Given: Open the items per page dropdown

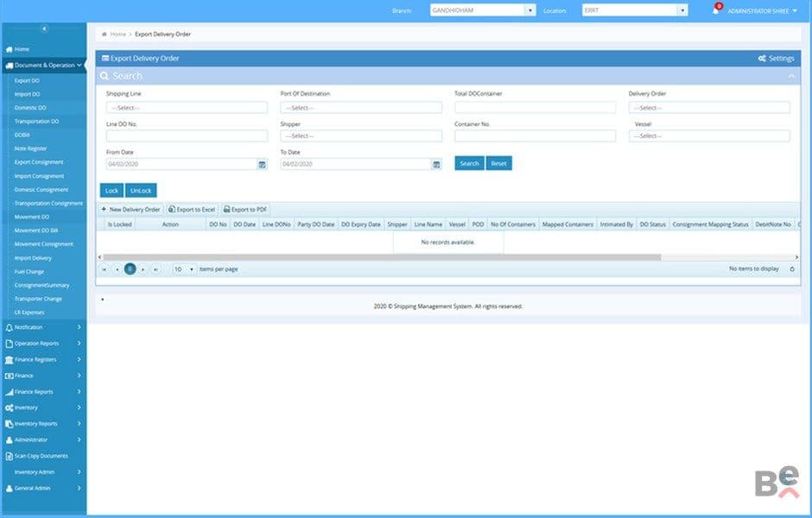Looking at the screenshot, I should click(184, 269).
